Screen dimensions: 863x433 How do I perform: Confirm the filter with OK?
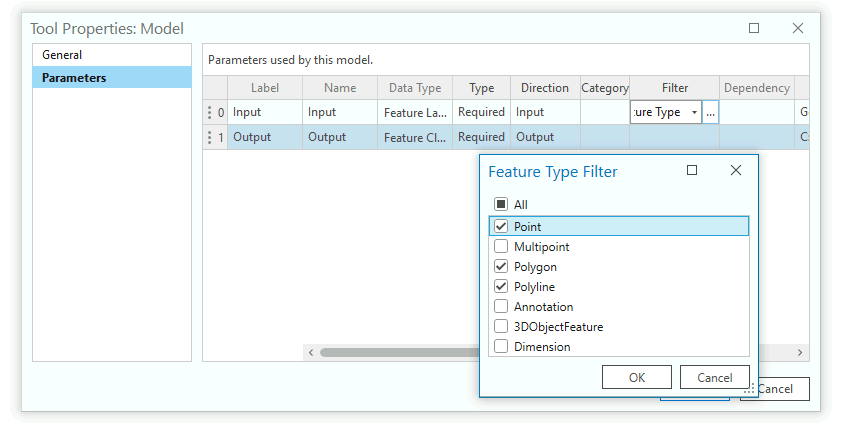click(x=637, y=377)
